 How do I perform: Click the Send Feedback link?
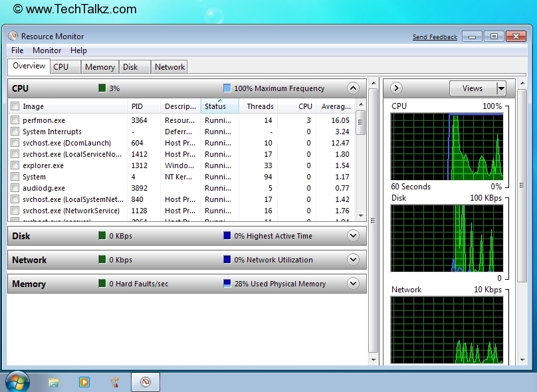(x=435, y=37)
